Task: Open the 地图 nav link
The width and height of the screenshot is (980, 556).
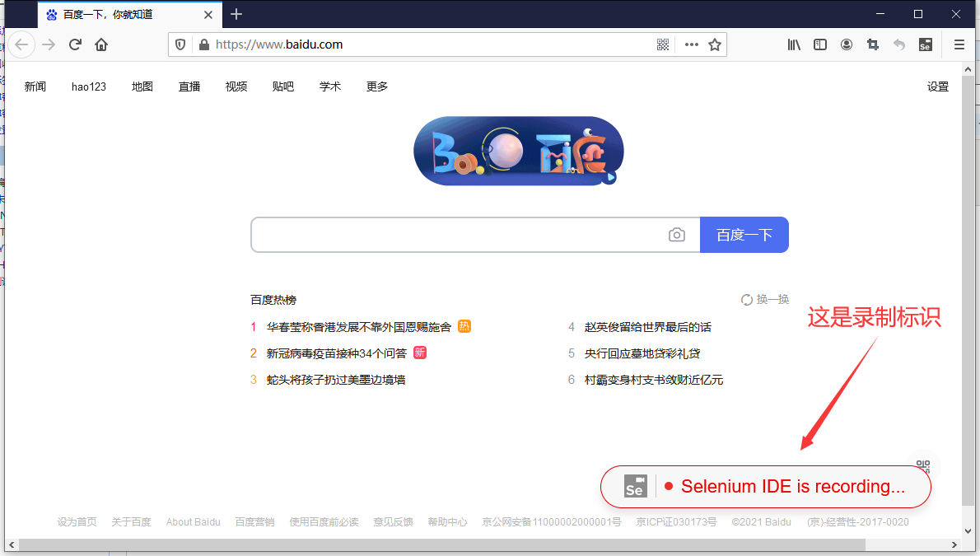Action: 142,86
